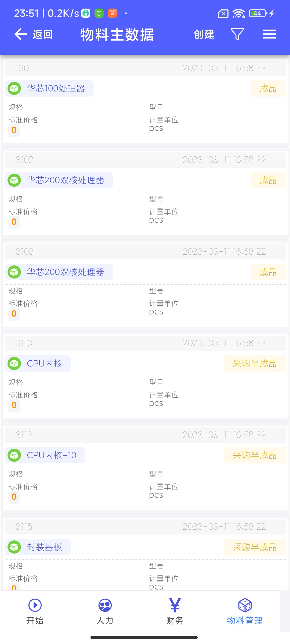This screenshot has width=290, height=644.
Task: Open material 华芯100处理器
Action: (56, 89)
